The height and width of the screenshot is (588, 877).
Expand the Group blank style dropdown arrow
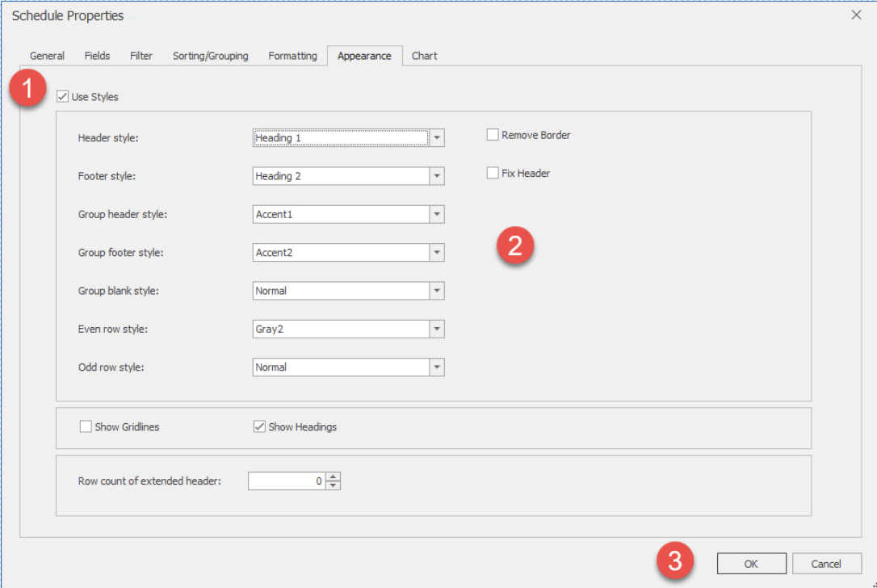click(x=437, y=291)
